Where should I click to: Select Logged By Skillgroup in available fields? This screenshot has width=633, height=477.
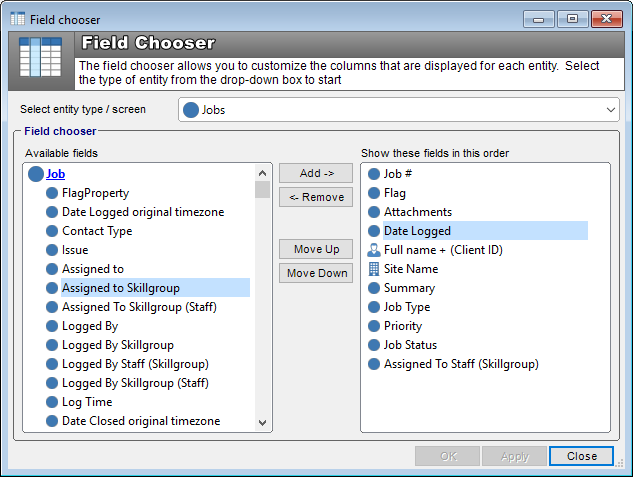click(117, 345)
